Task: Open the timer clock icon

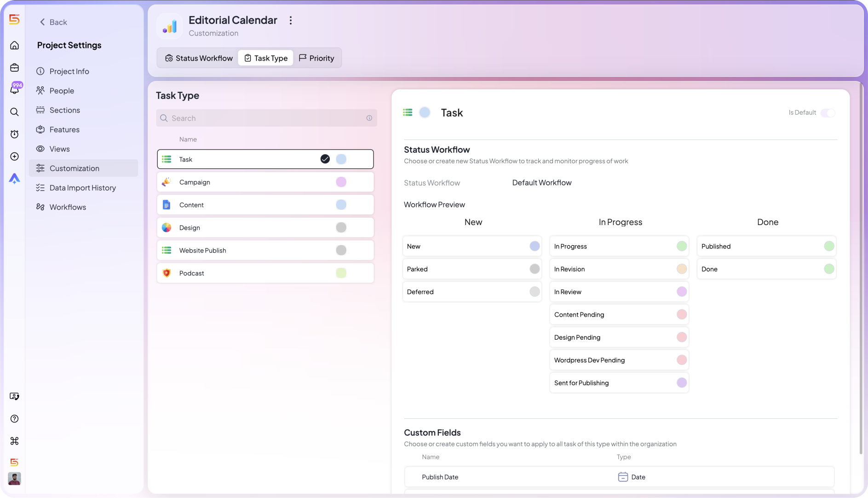Action: tap(14, 134)
